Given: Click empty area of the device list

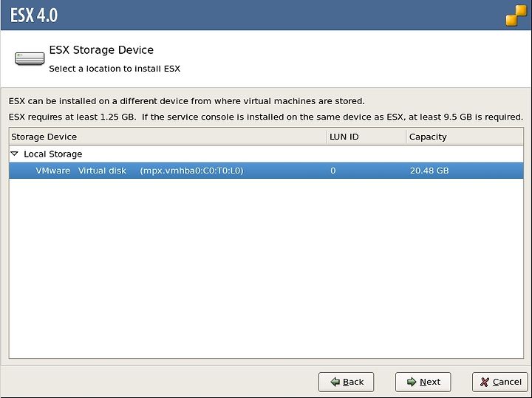Looking at the screenshot, I should pyautogui.click(x=266, y=268).
